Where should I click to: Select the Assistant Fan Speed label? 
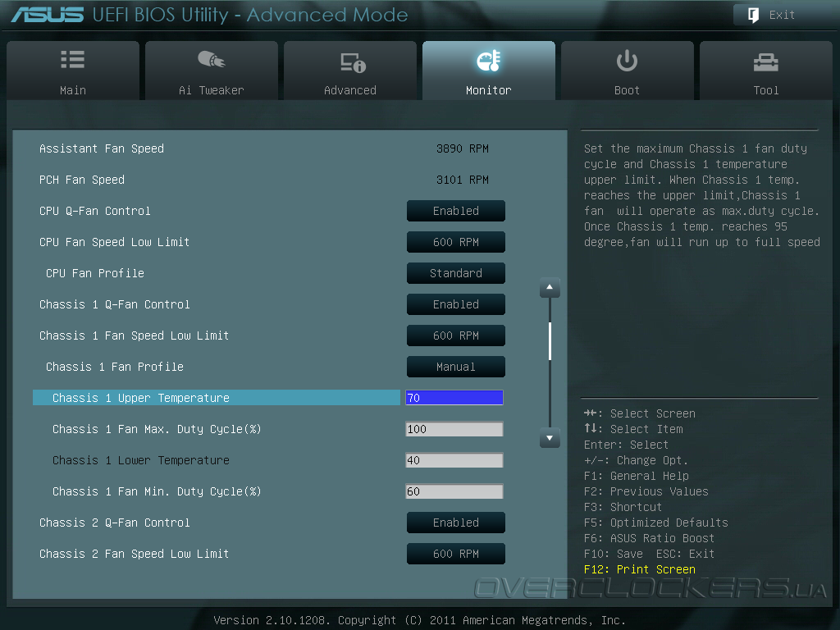pyautogui.click(x=102, y=148)
